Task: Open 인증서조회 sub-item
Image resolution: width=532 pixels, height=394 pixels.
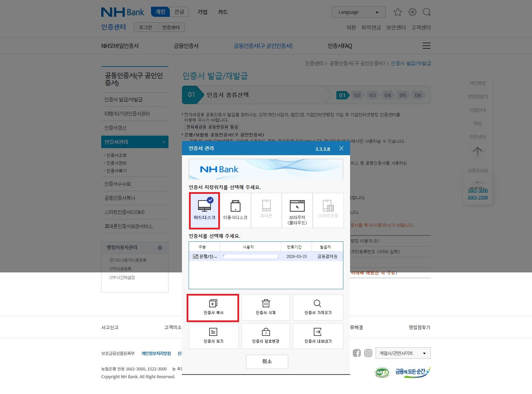Action: point(116,155)
